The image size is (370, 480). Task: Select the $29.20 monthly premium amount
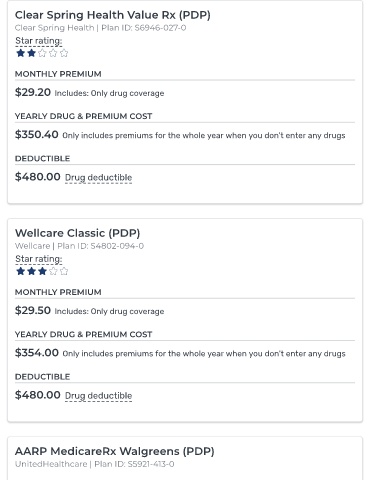pos(33,92)
